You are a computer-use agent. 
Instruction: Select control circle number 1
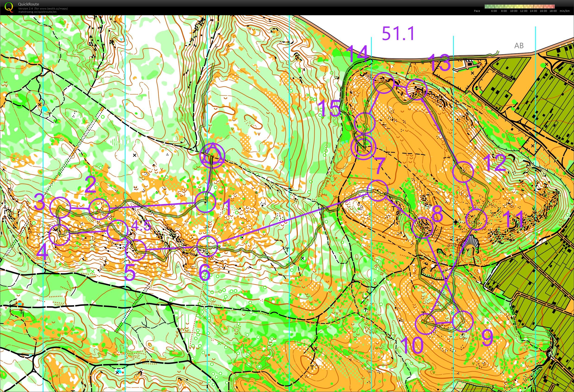click(205, 202)
